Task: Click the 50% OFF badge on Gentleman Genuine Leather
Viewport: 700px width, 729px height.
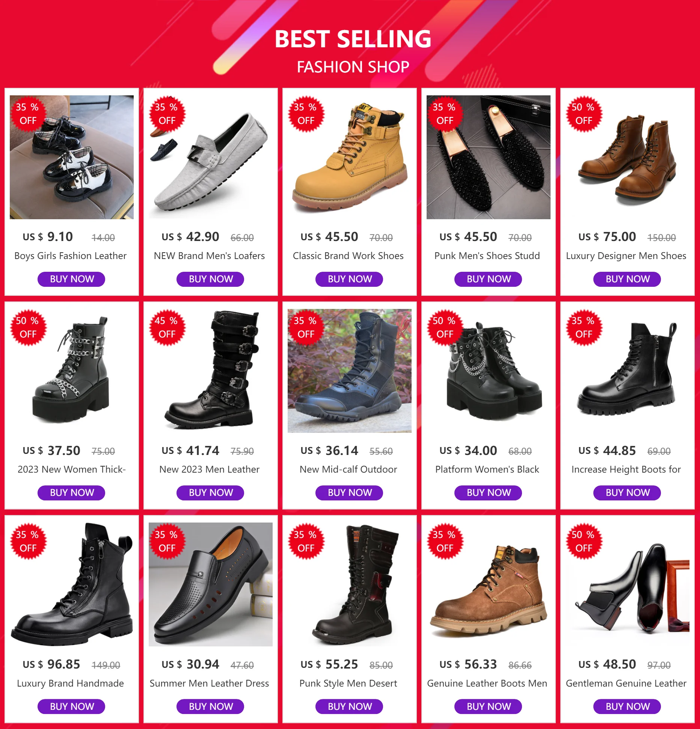Action: [x=584, y=541]
